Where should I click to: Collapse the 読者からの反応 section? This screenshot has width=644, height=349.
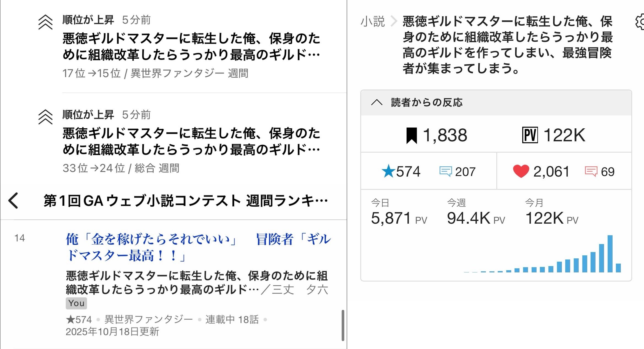[x=377, y=102]
